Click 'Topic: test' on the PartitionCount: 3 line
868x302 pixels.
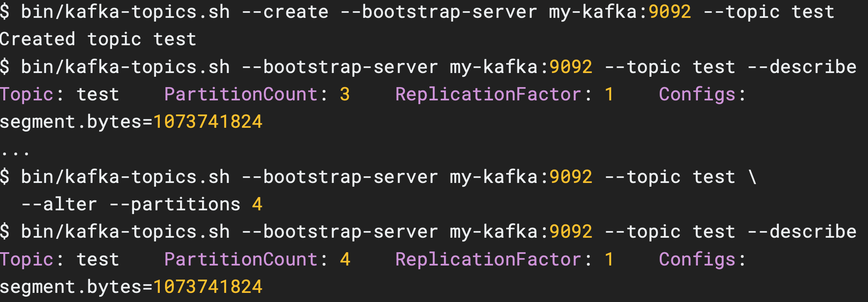[59, 95]
